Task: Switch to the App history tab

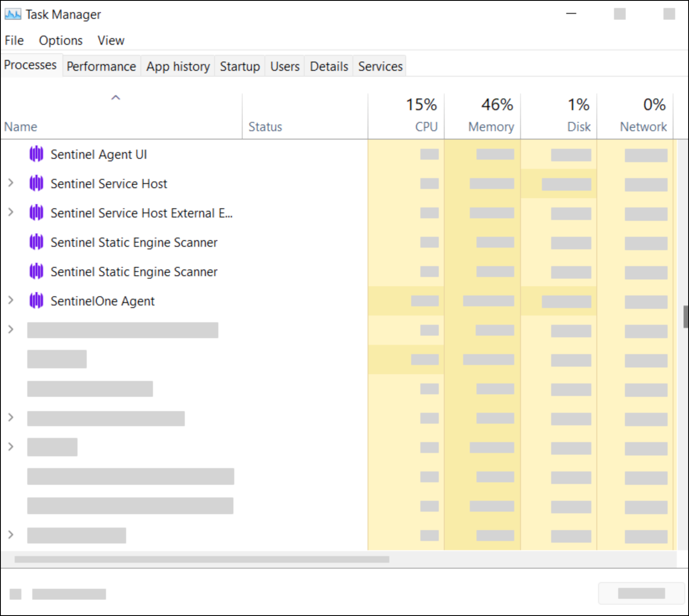Action: pos(178,67)
